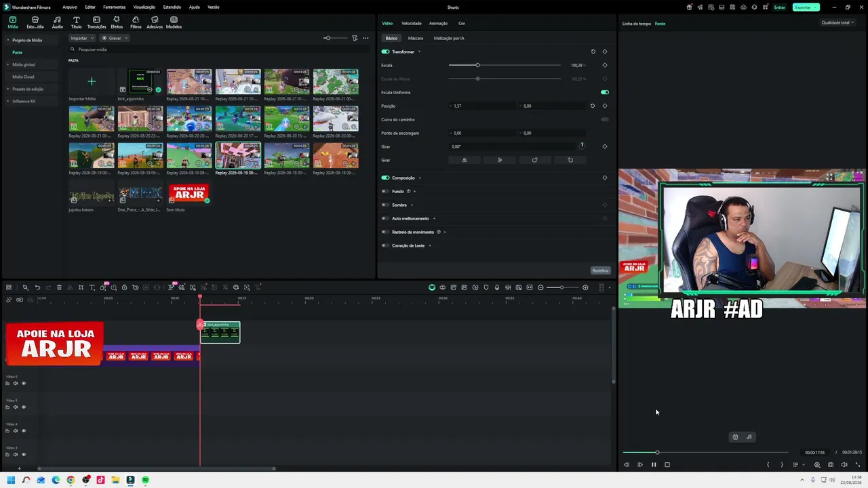Image resolution: width=868 pixels, height=488 pixels.
Task: Enter fullscreen preview mode
Action: [858, 465]
